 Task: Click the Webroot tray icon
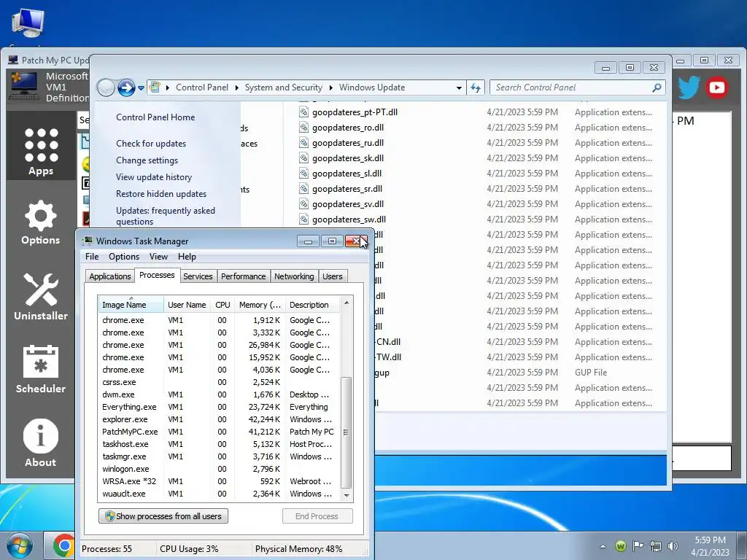tap(620, 546)
